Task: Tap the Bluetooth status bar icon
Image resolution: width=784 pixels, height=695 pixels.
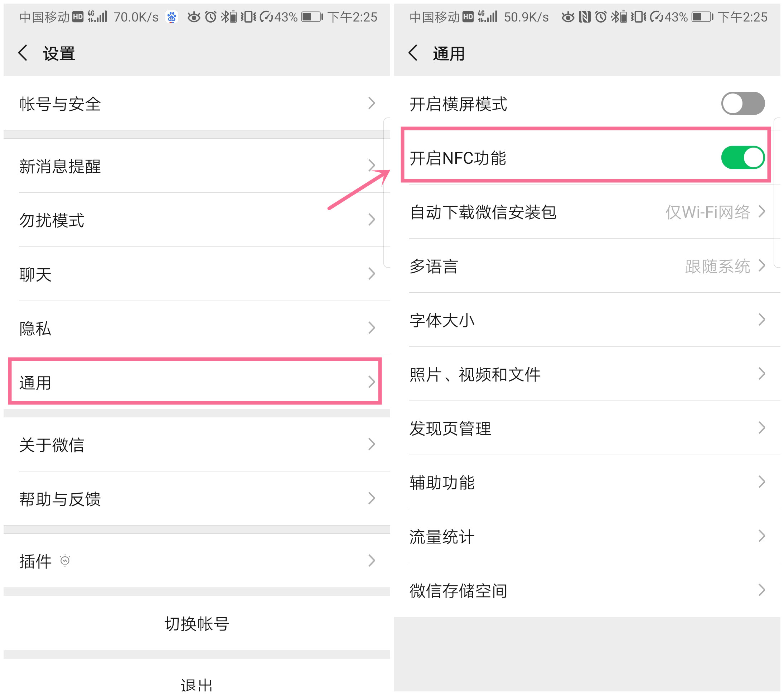Action: 224,16
